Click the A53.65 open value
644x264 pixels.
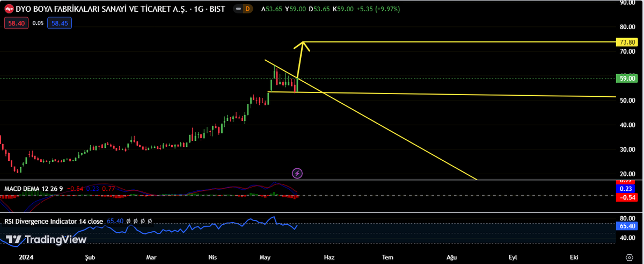tap(272, 9)
